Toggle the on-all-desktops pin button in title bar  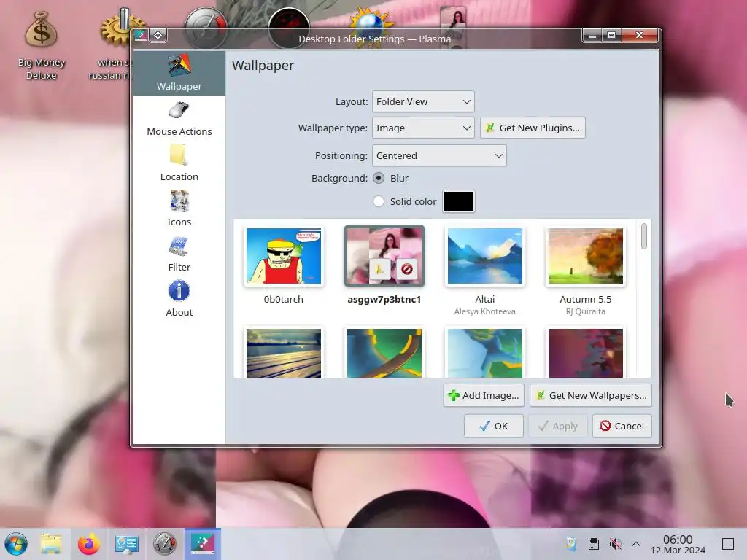[x=158, y=35]
